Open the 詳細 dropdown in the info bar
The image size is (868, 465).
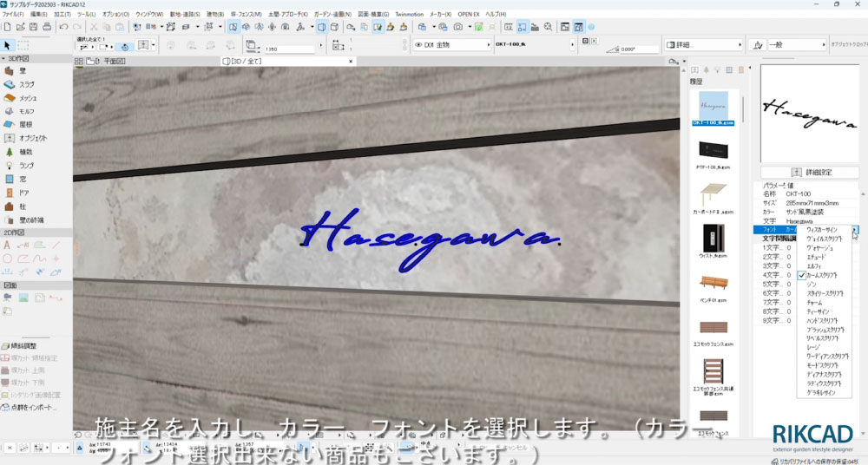click(x=704, y=45)
